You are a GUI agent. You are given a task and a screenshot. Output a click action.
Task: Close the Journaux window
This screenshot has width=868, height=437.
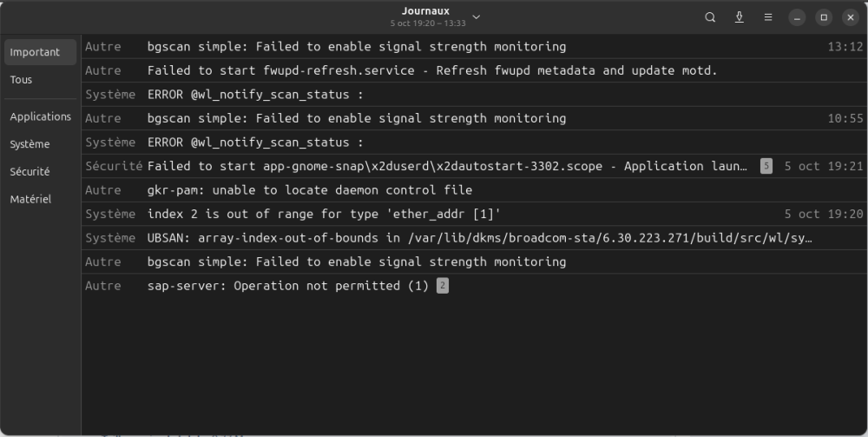click(x=850, y=17)
